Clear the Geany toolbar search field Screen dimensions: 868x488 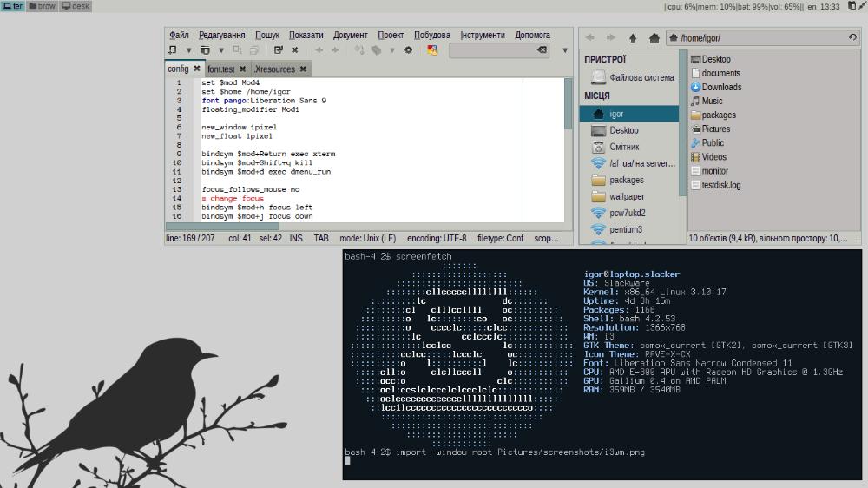(542, 50)
